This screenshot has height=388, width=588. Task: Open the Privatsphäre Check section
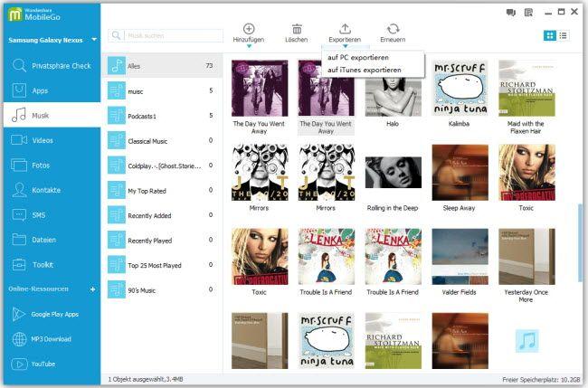pyautogui.click(x=52, y=66)
